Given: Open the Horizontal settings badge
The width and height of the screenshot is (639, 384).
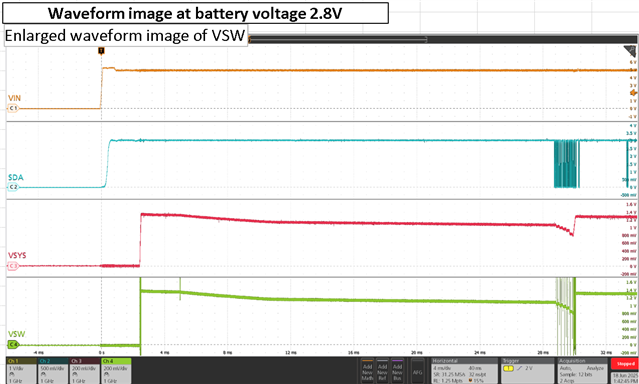Looking at the screenshot, I should [x=464, y=371].
